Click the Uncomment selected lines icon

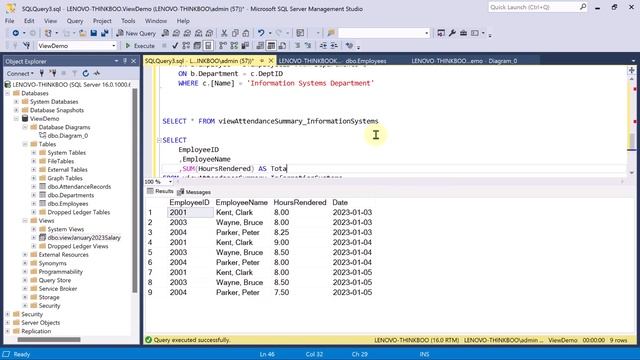pyautogui.click(x=308, y=46)
